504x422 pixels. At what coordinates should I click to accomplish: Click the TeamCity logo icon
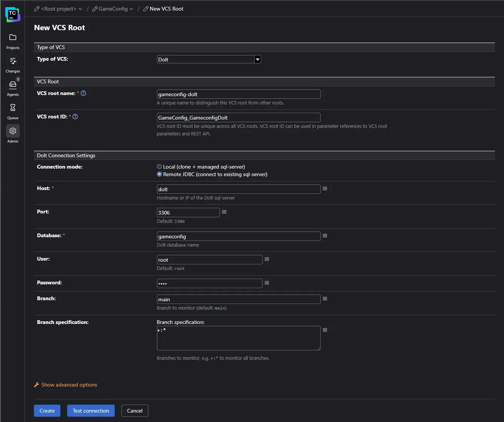[x=12, y=14]
